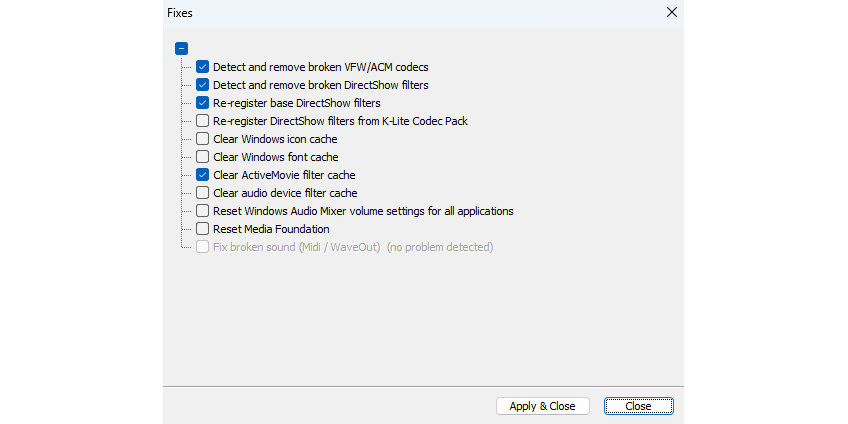
Task: Uncheck Detect and remove broken VFW/ACM codecs
Action: click(203, 67)
